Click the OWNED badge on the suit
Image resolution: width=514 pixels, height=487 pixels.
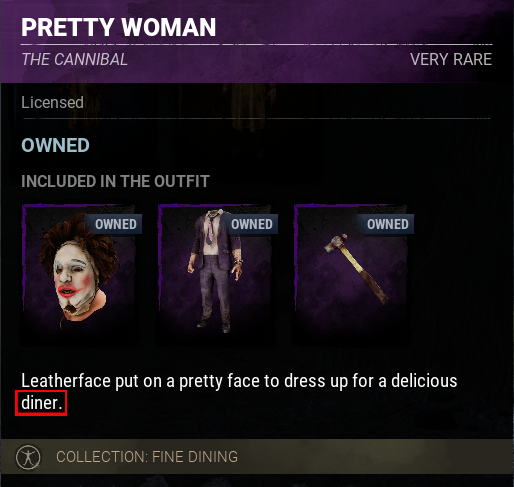click(x=251, y=224)
